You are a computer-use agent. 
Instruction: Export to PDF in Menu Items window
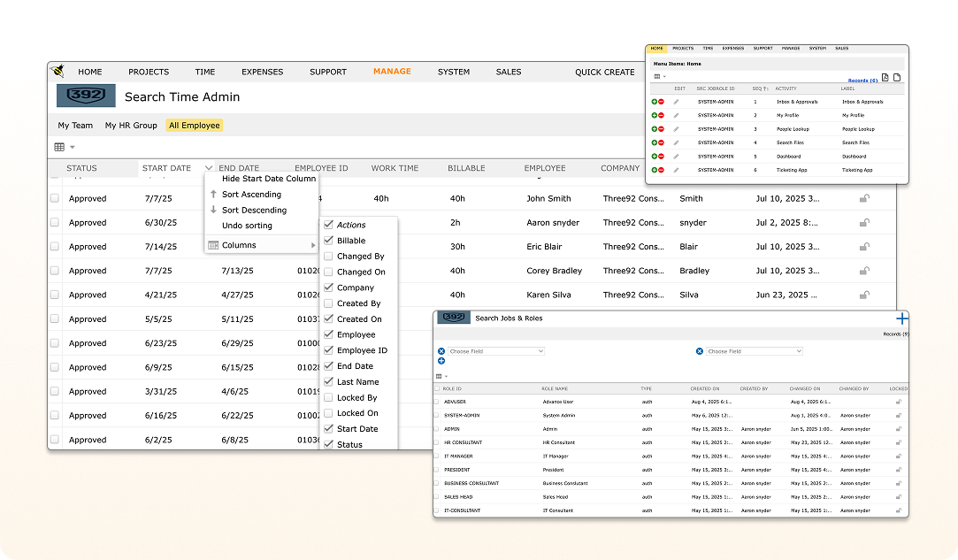point(885,78)
